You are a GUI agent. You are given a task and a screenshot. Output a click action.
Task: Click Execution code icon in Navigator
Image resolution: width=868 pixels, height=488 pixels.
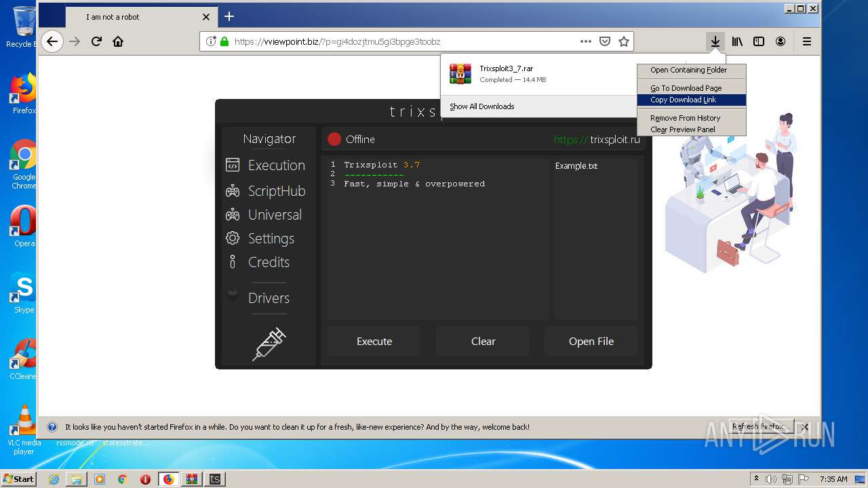click(x=233, y=165)
